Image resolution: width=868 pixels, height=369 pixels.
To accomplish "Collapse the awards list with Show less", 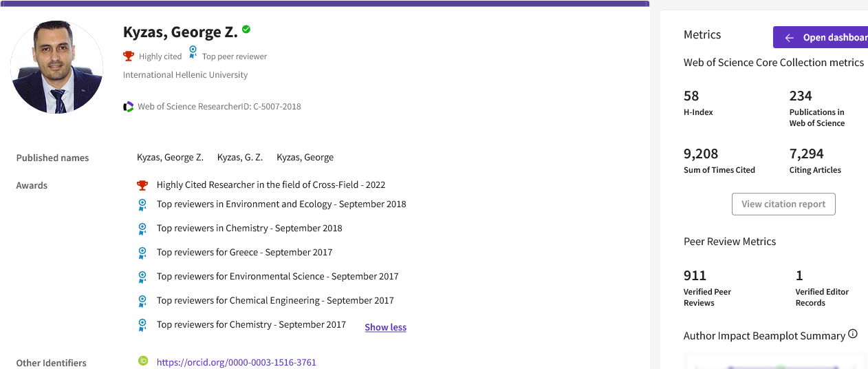I will tap(385, 327).
